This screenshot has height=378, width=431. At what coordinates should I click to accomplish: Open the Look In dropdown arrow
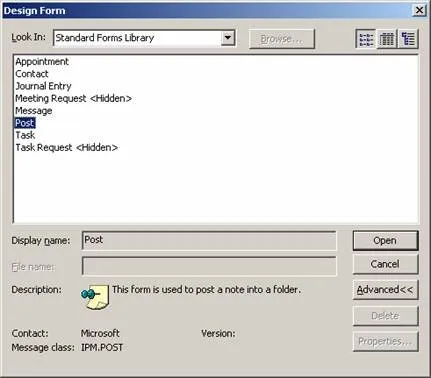pyautogui.click(x=228, y=38)
